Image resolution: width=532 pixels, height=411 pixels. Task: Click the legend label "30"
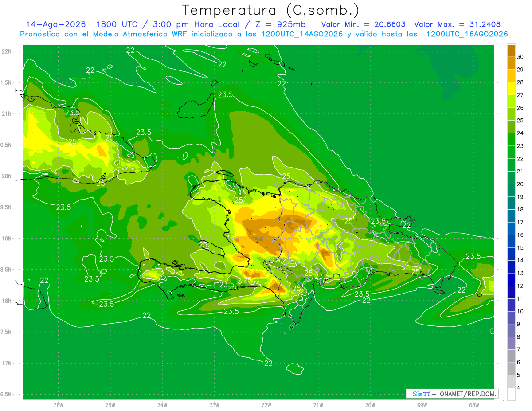coord(520,57)
